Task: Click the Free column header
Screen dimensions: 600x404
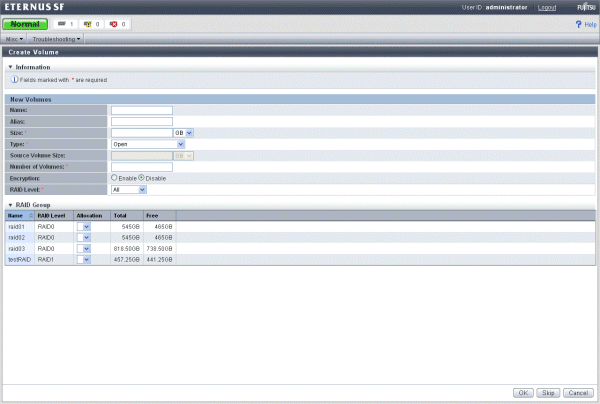Action: tap(160, 216)
